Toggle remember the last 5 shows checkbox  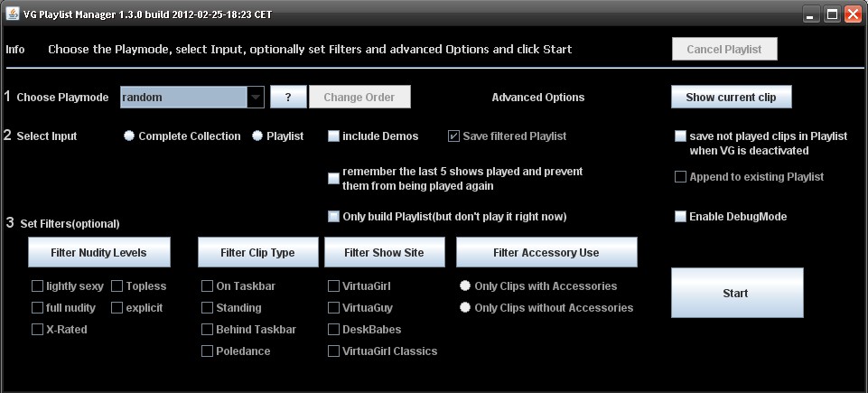333,178
